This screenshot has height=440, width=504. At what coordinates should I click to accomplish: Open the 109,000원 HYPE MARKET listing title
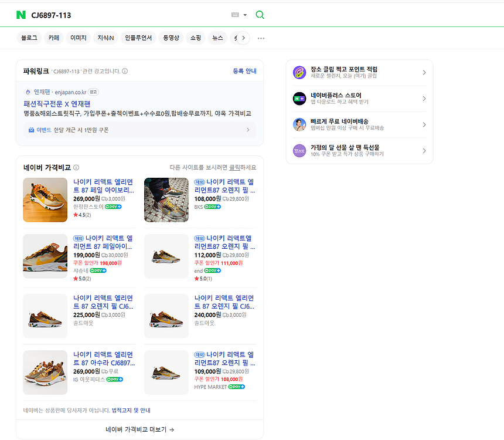coord(224,358)
